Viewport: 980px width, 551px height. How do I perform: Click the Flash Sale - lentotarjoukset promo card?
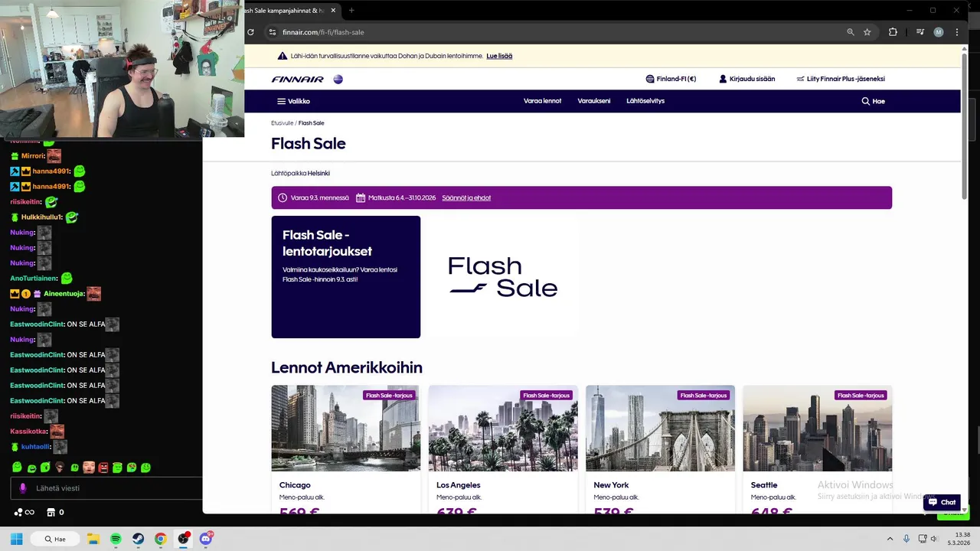tap(345, 277)
